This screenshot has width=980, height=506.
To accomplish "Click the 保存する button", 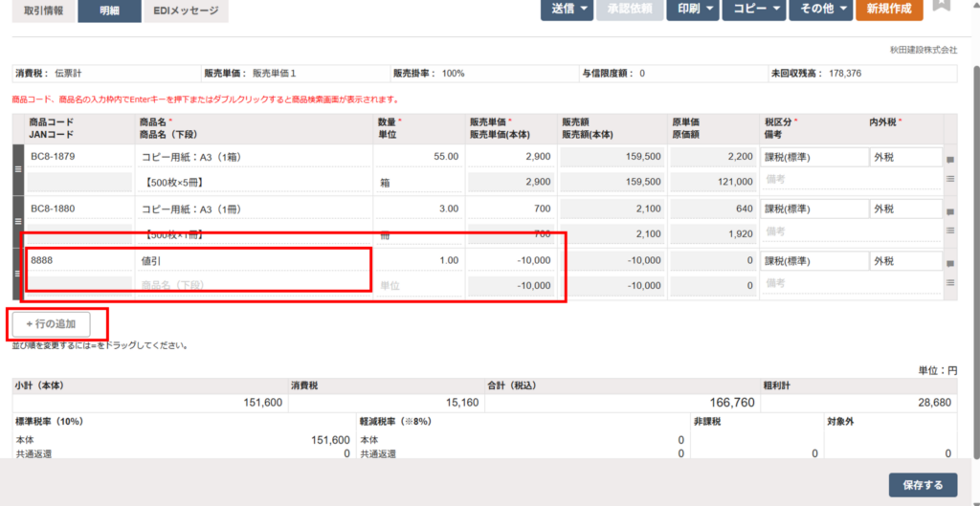I will click(923, 485).
